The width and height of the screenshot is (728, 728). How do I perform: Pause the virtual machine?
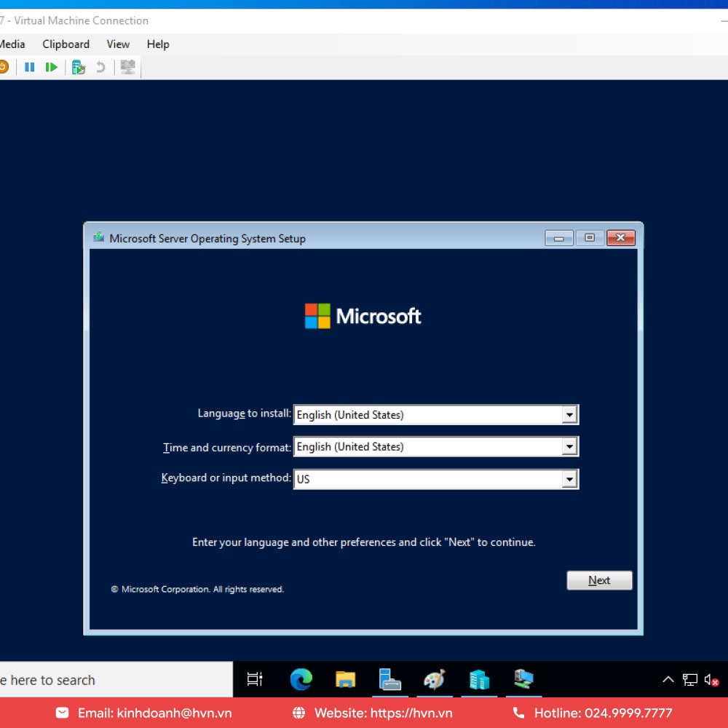pos(29,67)
